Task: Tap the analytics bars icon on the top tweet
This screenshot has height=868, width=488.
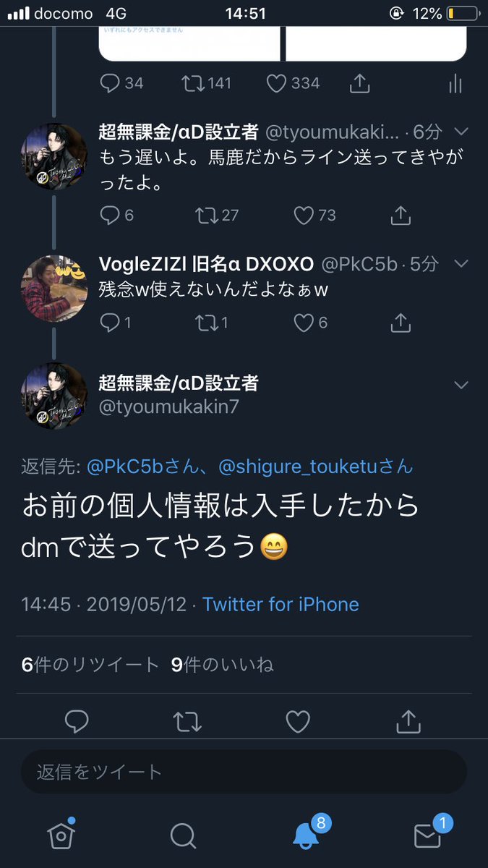Action: 455,83
